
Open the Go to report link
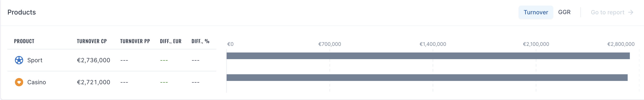click(x=612, y=12)
